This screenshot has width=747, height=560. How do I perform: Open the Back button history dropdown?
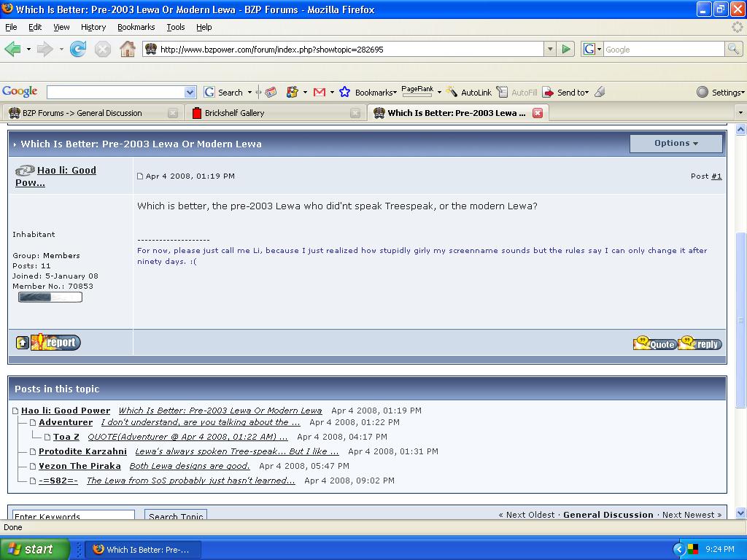tap(28, 49)
